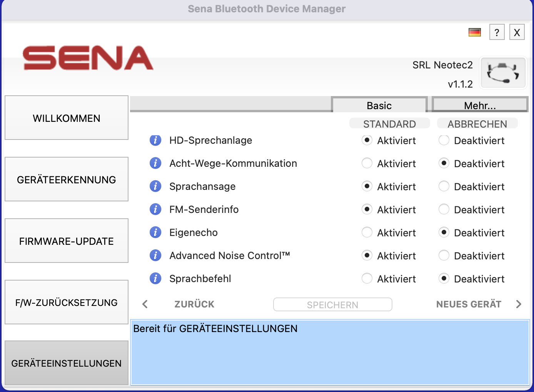534x392 pixels.
Task: Click the German flag language icon
Action: point(474,33)
